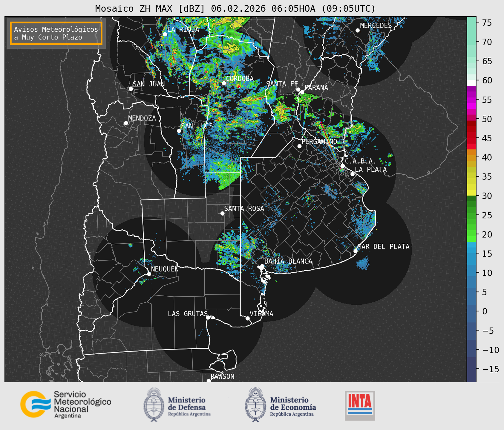Click the NEUQUÉN label text

pyautogui.click(x=165, y=269)
